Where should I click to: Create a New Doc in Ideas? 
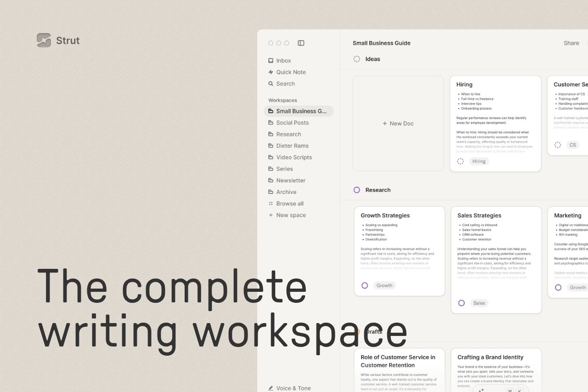pos(398,124)
